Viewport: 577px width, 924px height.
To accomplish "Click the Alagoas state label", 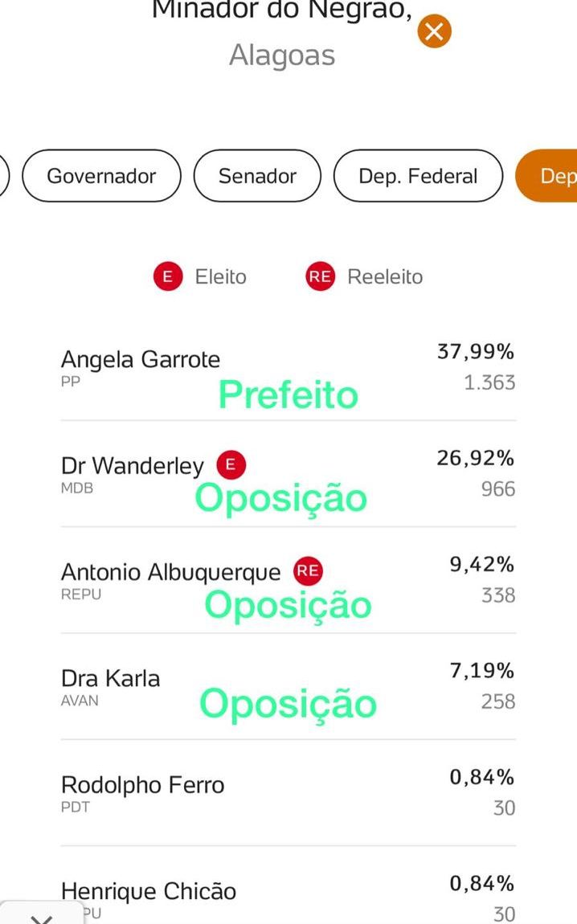I will 282,55.
